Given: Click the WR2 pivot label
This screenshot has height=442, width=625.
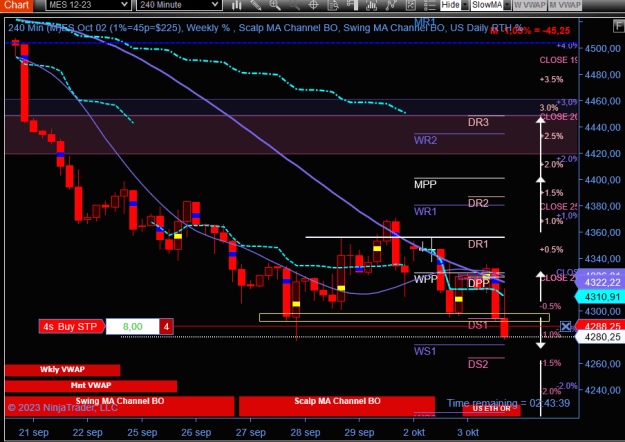Looking at the screenshot, I should 425,140.
